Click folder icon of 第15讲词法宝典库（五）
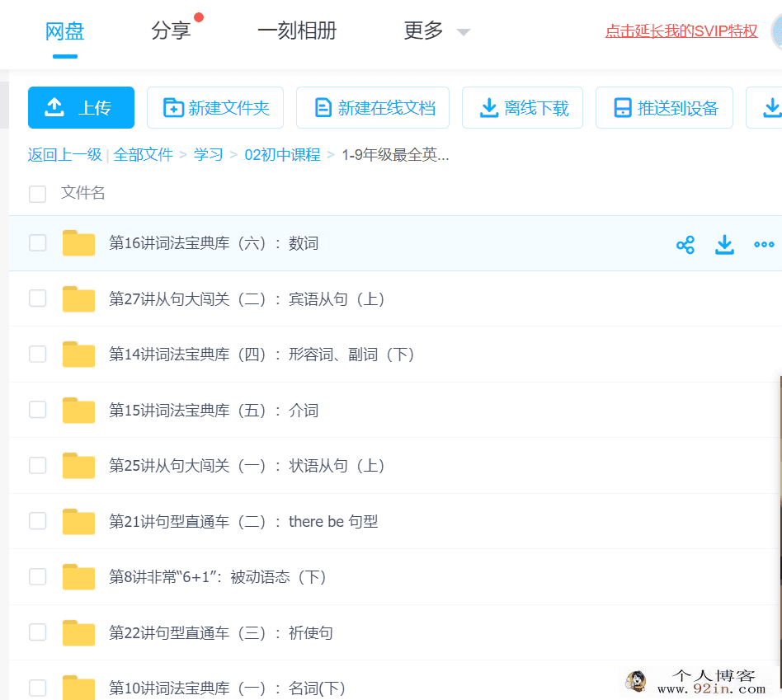This screenshot has width=782, height=700. tap(79, 410)
